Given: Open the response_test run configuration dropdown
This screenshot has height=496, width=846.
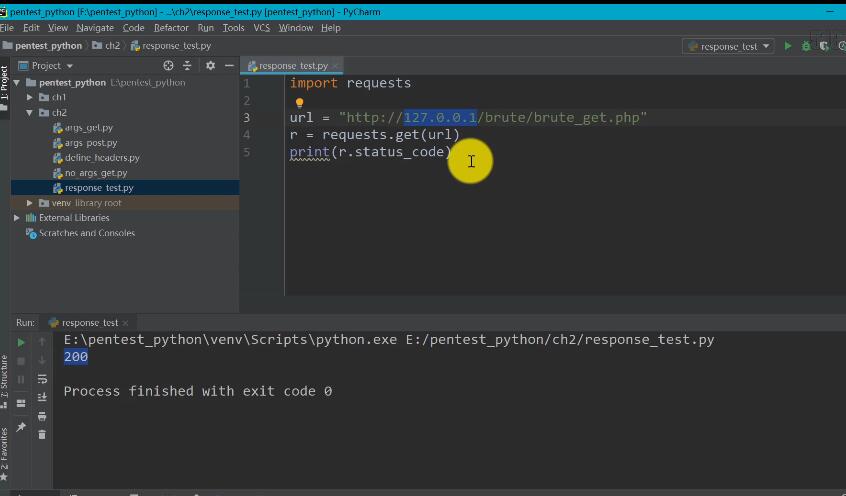Looking at the screenshot, I should click(x=728, y=46).
